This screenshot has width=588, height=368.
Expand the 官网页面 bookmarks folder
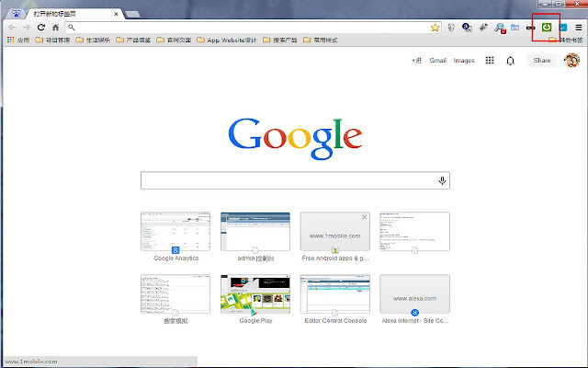coord(174,40)
